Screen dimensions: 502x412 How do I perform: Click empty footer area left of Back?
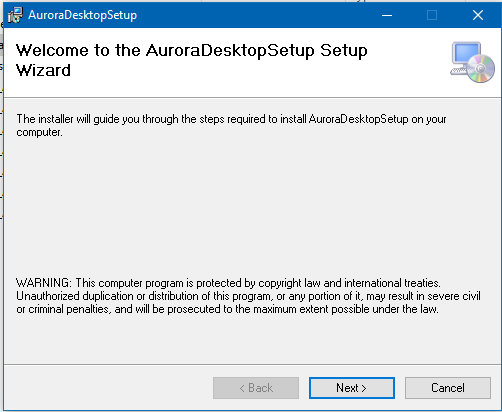108,388
